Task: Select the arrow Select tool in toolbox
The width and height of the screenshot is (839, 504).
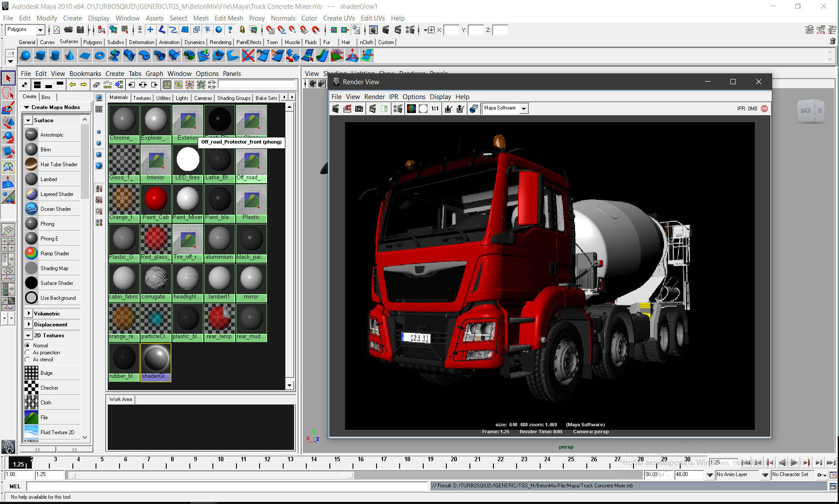Action: click(x=8, y=79)
